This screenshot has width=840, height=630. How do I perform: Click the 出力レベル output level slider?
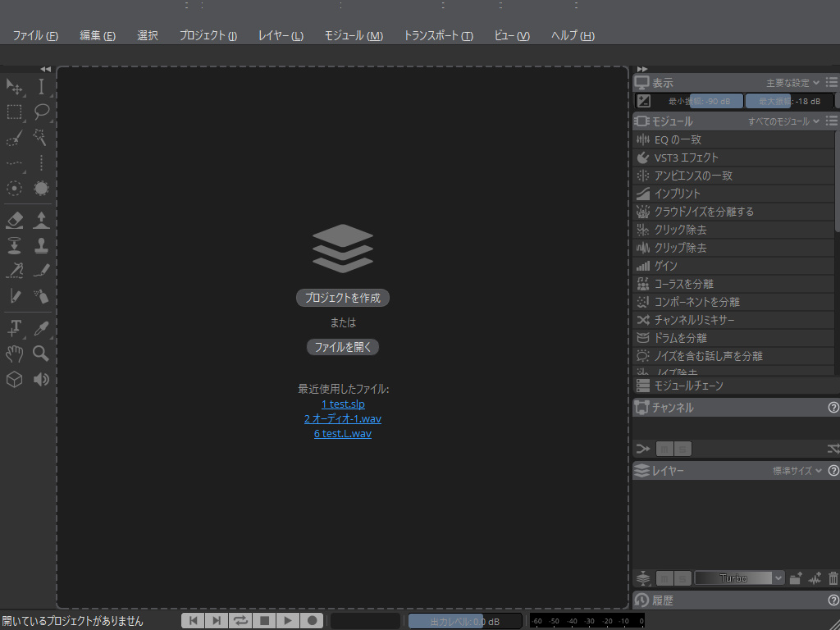(464, 621)
